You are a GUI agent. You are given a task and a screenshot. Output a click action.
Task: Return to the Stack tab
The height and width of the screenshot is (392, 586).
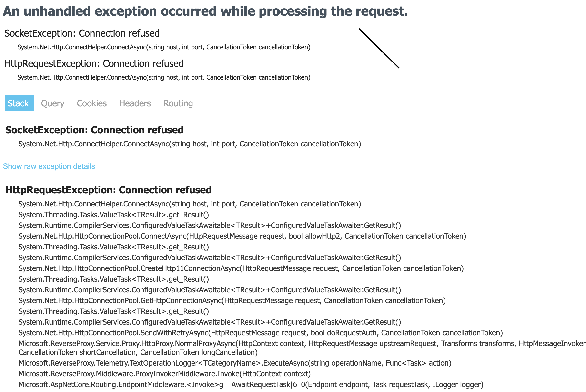(x=19, y=103)
